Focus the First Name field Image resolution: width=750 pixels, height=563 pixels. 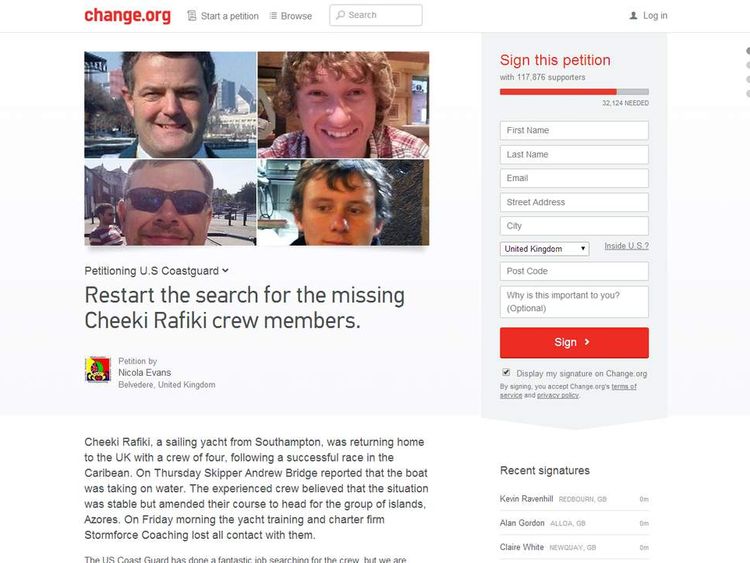coord(574,130)
